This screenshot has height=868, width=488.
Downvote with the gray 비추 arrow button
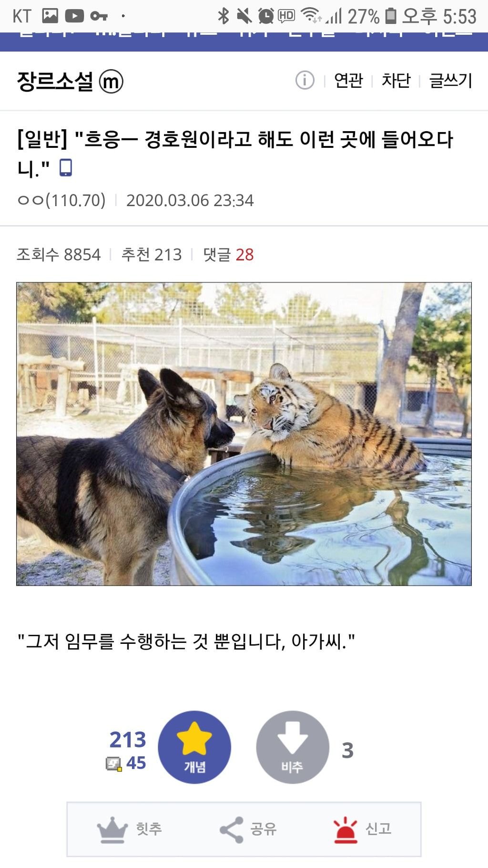pos(293,747)
